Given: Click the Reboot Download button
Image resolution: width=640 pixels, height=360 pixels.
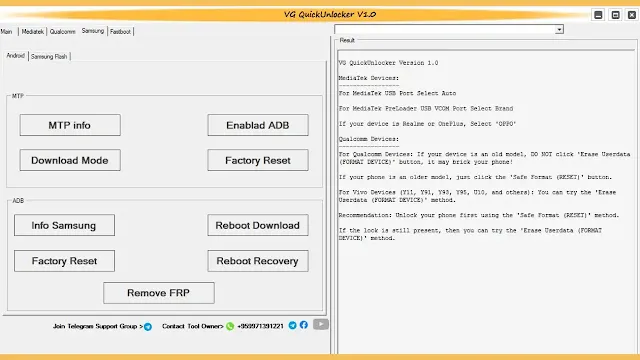Looking at the screenshot, I should pos(258,225).
